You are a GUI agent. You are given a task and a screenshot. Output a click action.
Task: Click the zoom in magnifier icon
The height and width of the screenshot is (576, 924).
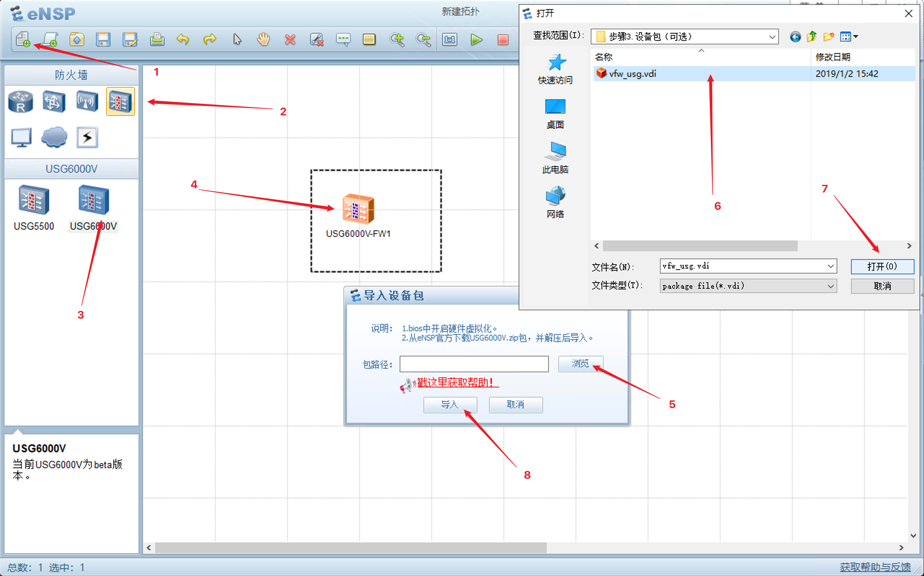397,39
